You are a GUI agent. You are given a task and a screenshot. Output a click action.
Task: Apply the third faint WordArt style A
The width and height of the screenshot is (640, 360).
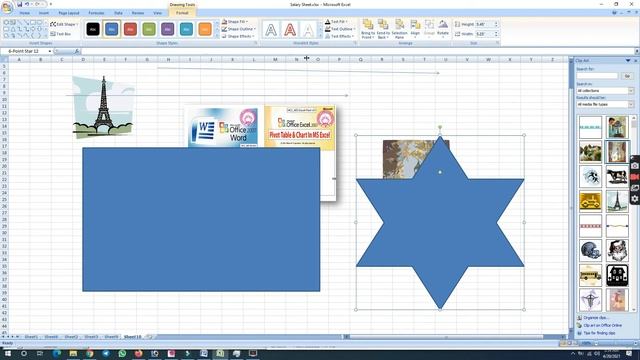tap(309, 29)
